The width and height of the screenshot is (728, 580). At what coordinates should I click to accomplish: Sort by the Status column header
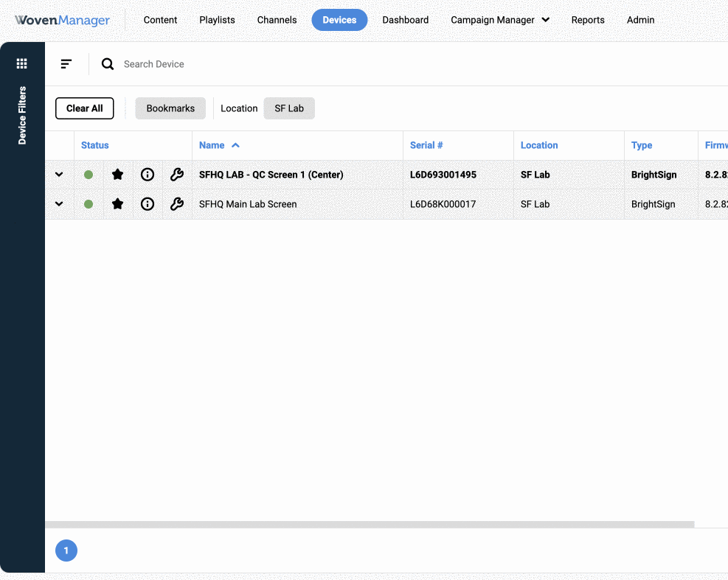pyautogui.click(x=94, y=145)
